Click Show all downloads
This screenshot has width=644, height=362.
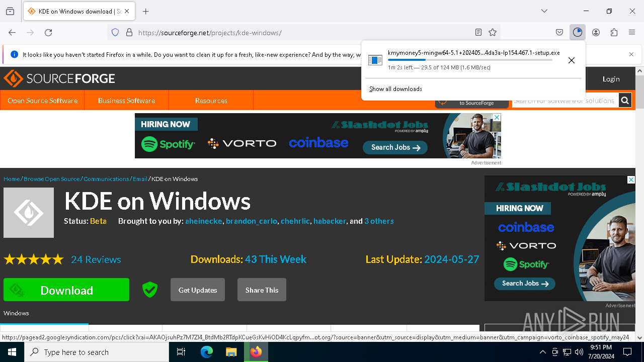[x=395, y=89]
